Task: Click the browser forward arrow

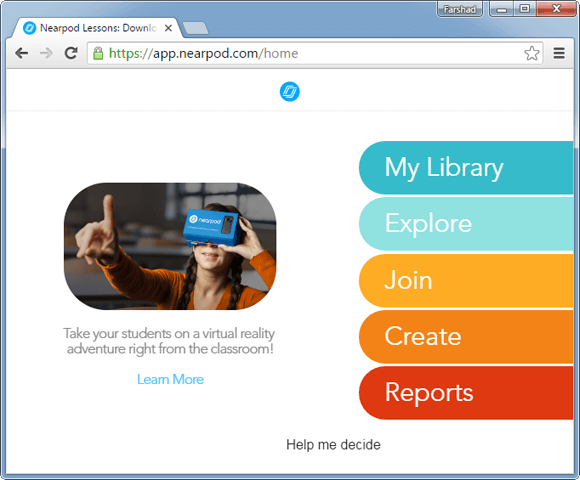Action: click(46, 53)
